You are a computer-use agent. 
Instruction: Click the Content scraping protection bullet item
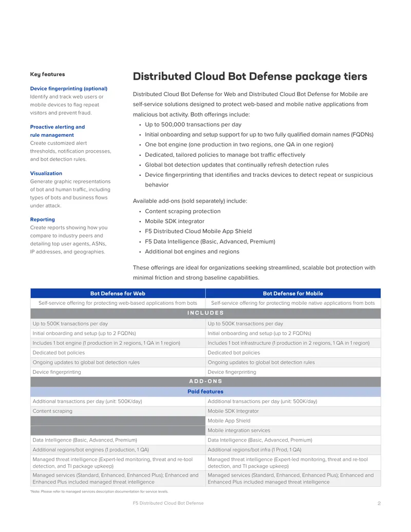182,211
